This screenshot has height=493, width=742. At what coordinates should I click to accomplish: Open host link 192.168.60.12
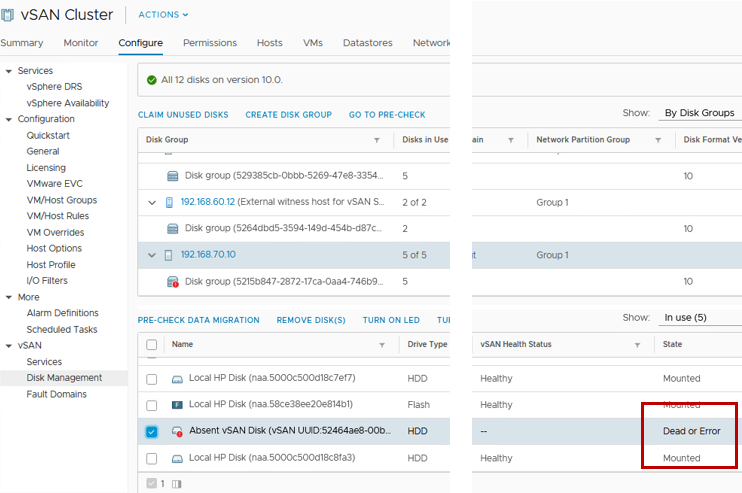[x=208, y=202]
